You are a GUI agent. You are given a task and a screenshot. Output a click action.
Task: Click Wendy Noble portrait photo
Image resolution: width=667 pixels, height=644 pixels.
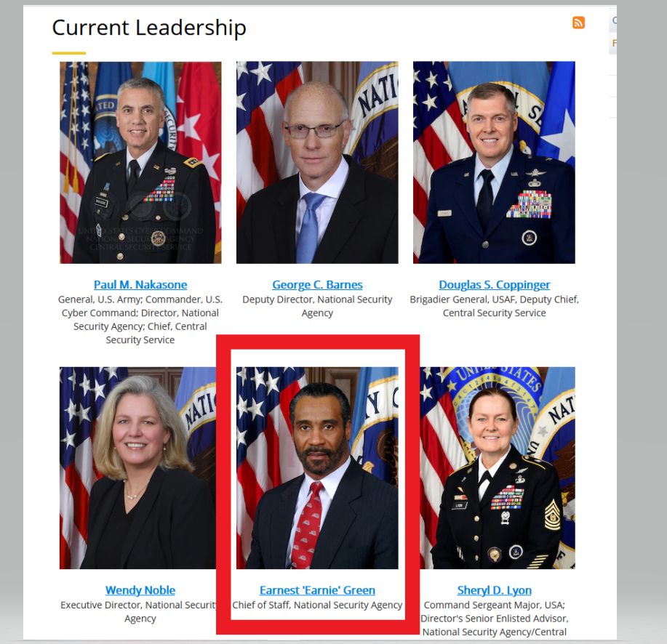(x=137, y=468)
